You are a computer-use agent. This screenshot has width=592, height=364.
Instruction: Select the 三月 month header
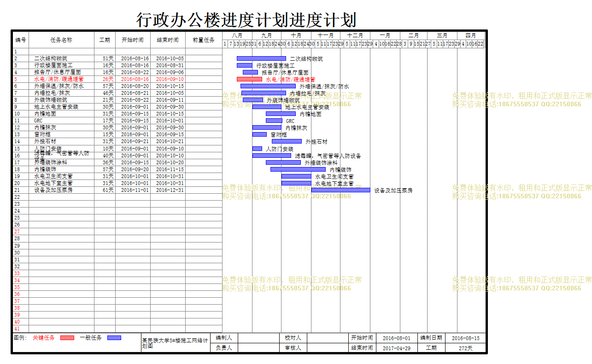click(442, 35)
